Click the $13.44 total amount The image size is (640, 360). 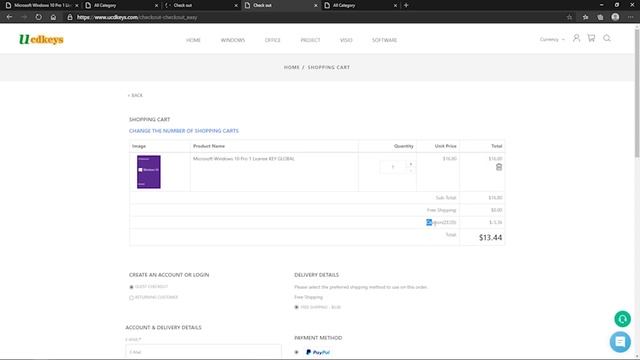point(490,238)
